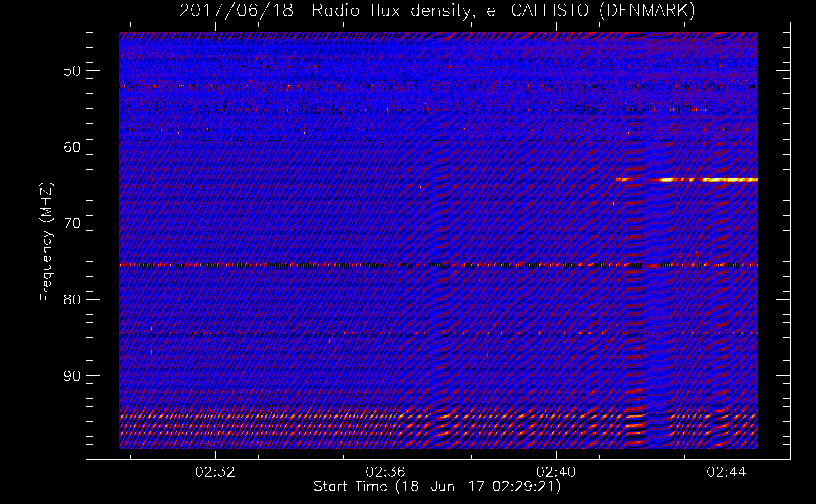Viewport: 816px width, 504px height.
Task: Click the 02:40 time tick label
Action: (556, 472)
